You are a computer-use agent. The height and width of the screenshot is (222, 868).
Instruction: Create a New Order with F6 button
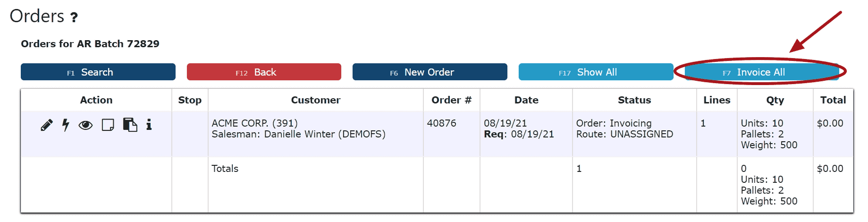coord(430,72)
